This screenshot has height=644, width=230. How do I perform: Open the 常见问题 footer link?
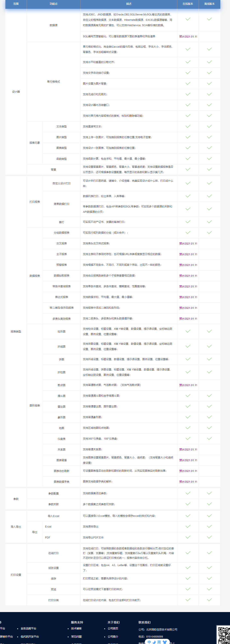[77, 636]
